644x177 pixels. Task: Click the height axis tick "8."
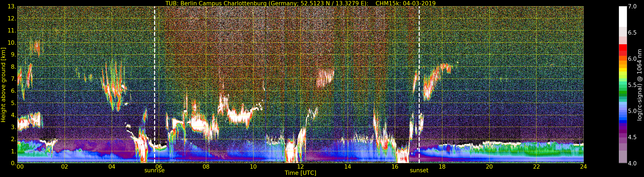[13, 67]
